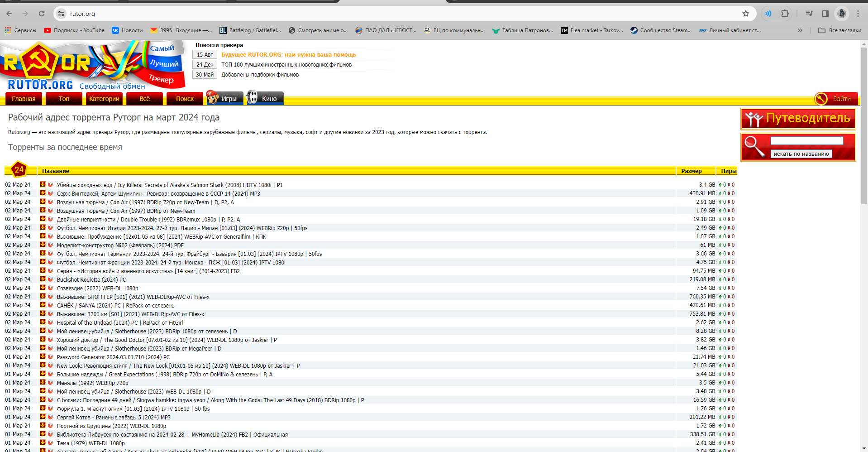The height and width of the screenshot is (452, 868).
Task: Open "Тема (1979) WEB-DL 1080p" torrent
Action: [91, 443]
